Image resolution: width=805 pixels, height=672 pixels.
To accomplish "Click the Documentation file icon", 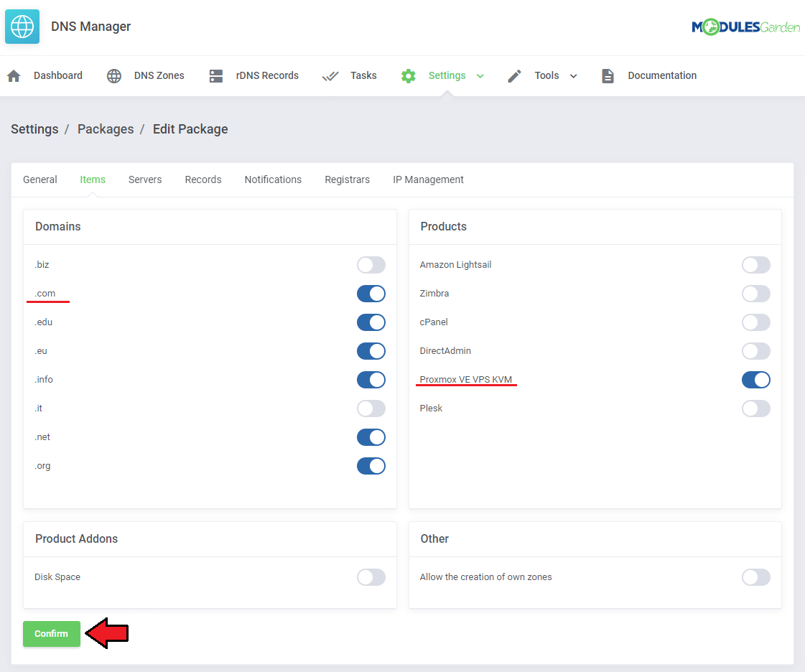I will click(608, 76).
